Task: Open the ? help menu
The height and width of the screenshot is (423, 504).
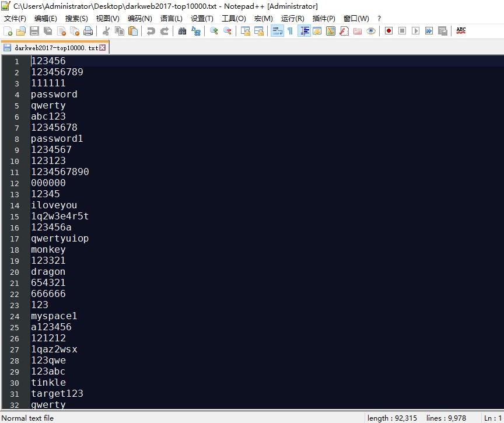Action: (x=379, y=18)
